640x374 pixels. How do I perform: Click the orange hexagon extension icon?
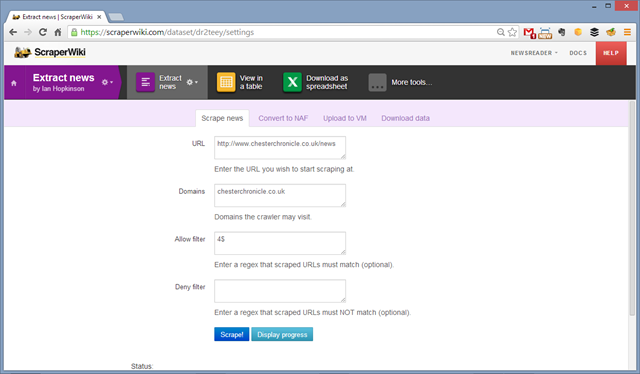point(578,32)
